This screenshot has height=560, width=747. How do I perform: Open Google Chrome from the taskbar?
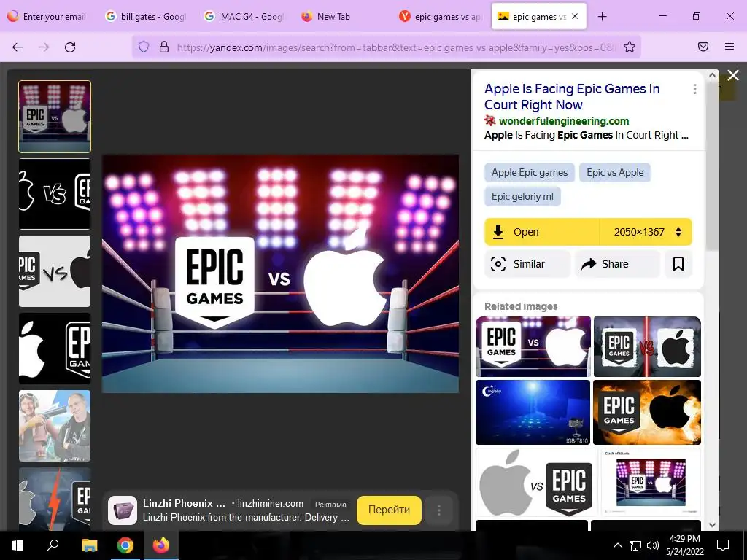pyautogui.click(x=125, y=545)
